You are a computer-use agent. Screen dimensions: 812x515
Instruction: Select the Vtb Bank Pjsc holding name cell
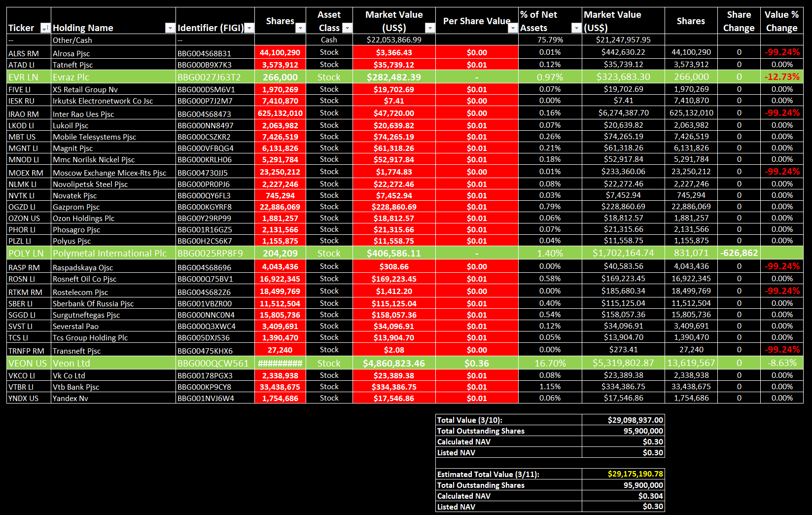point(113,387)
